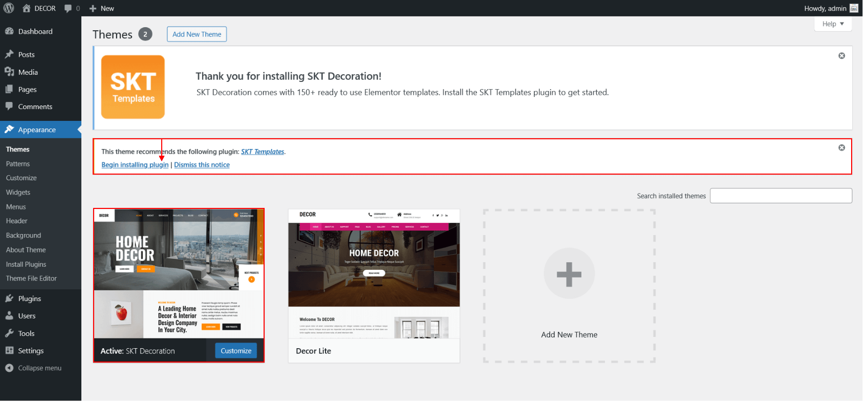Viewport: 868px width, 403px height.
Task: Select the Decor Lite theme screenshot
Action: click(x=374, y=274)
